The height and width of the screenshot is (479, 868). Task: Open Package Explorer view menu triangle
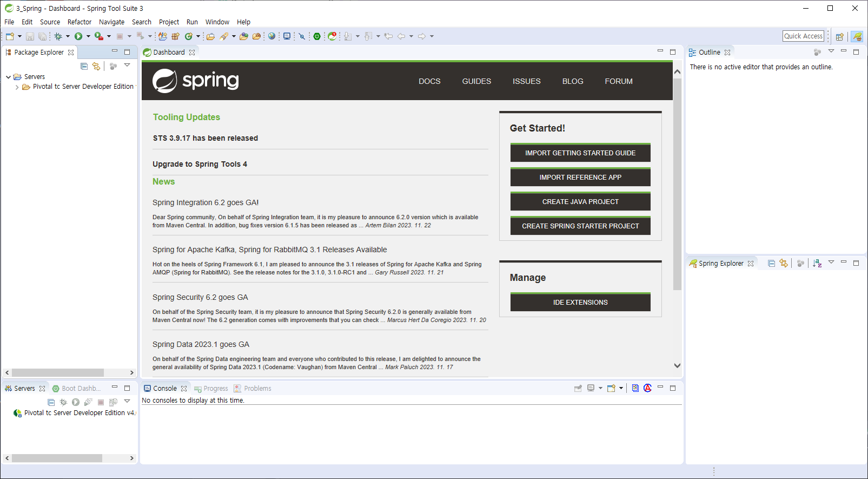[127, 65]
